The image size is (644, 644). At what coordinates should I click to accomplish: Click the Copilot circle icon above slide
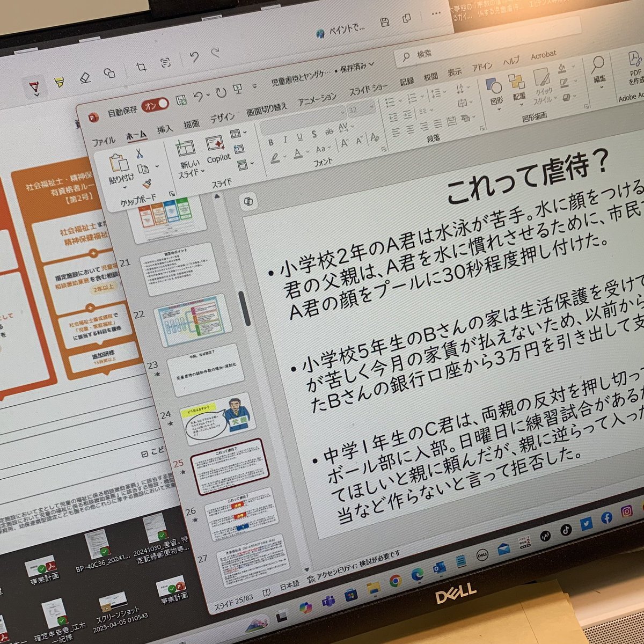249,202
